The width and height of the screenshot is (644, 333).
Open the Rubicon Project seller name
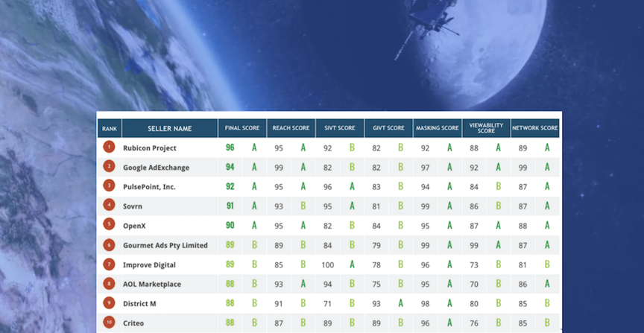click(x=150, y=148)
